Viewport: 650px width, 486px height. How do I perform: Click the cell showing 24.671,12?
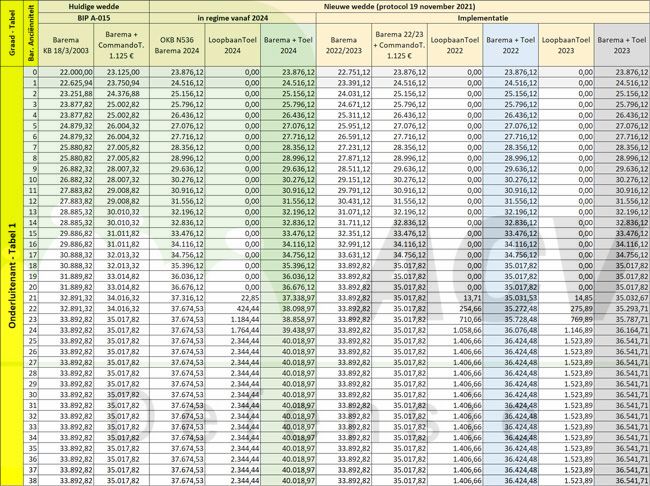[344, 104]
